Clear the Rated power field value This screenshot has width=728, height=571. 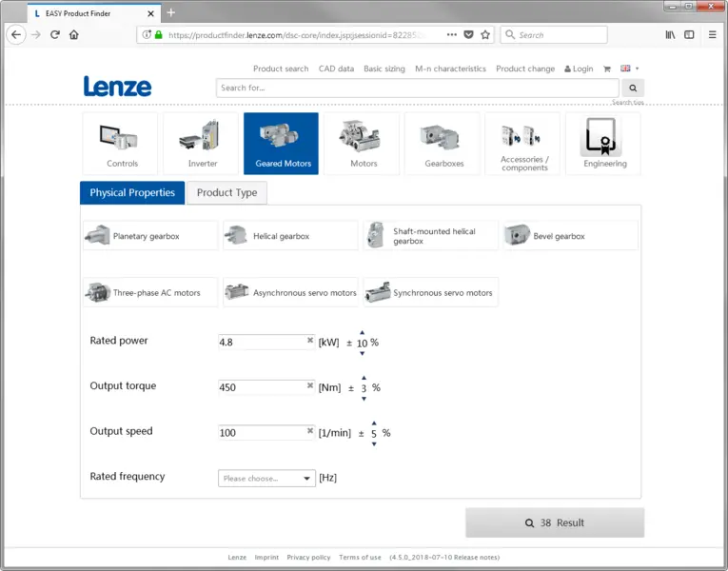(310, 341)
